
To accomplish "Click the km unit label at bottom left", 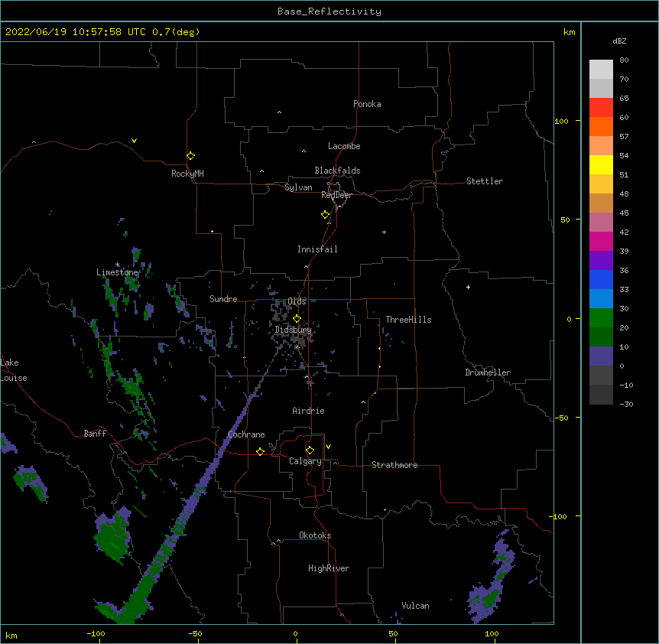I will point(11,636).
